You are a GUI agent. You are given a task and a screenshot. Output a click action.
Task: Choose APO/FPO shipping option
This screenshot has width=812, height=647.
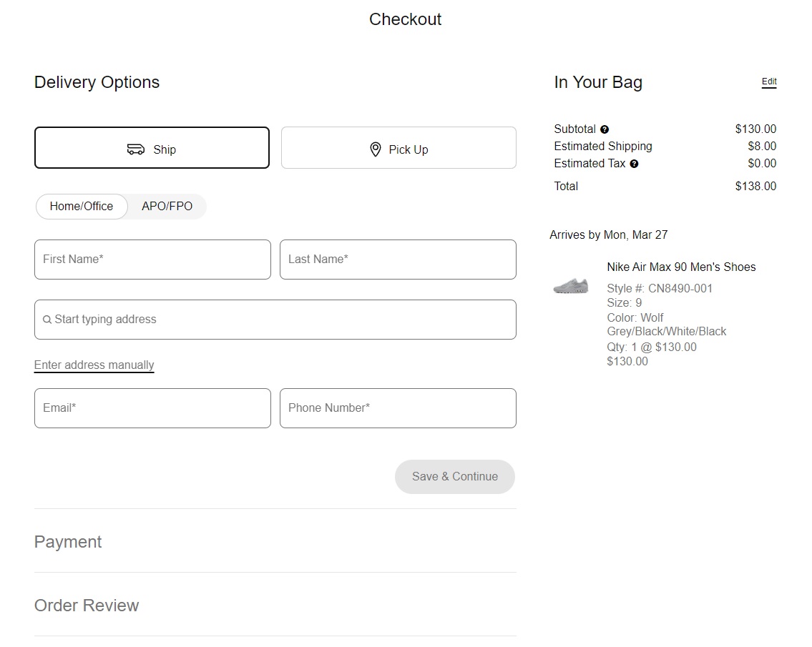(167, 206)
